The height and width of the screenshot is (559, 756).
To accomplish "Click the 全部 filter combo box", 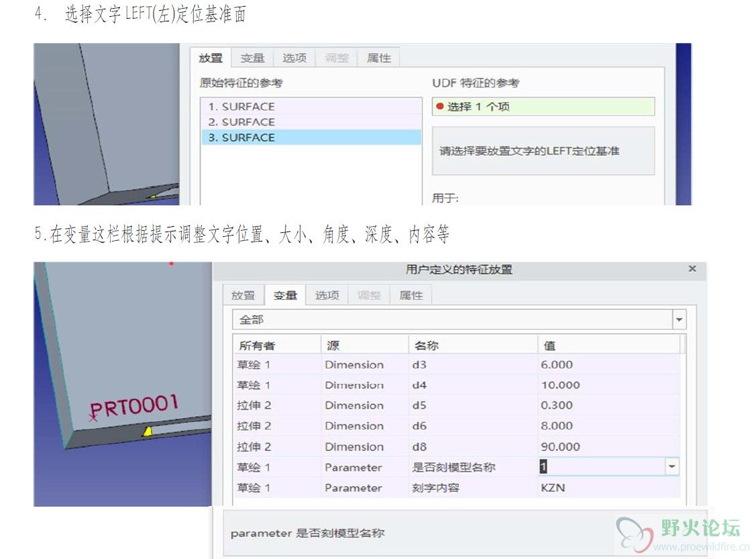I will [459, 320].
